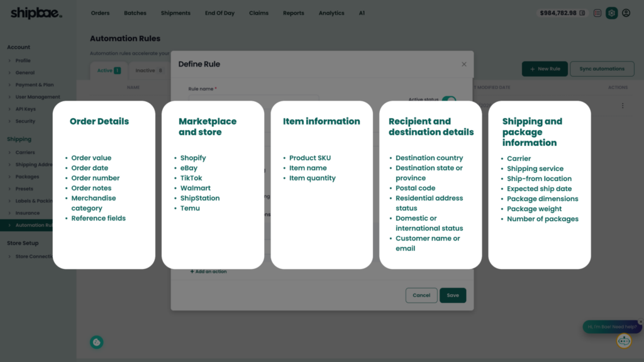Viewport: 644px width, 362px height.
Task: Click the shipbae logo
Action: click(36, 13)
